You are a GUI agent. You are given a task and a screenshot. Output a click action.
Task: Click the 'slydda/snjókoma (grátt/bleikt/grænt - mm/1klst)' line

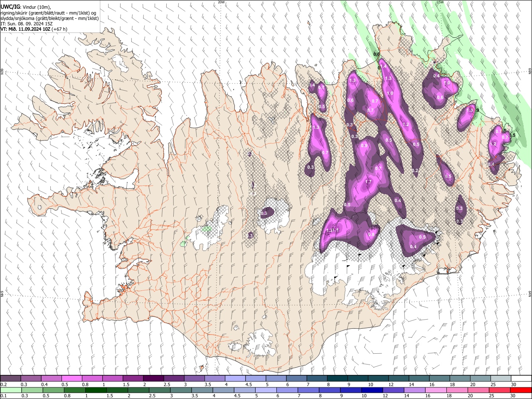click(49, 18)
